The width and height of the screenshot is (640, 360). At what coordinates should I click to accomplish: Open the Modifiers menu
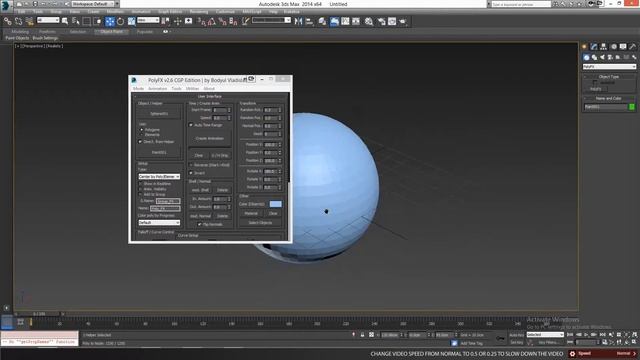click(x=115, y=12)
